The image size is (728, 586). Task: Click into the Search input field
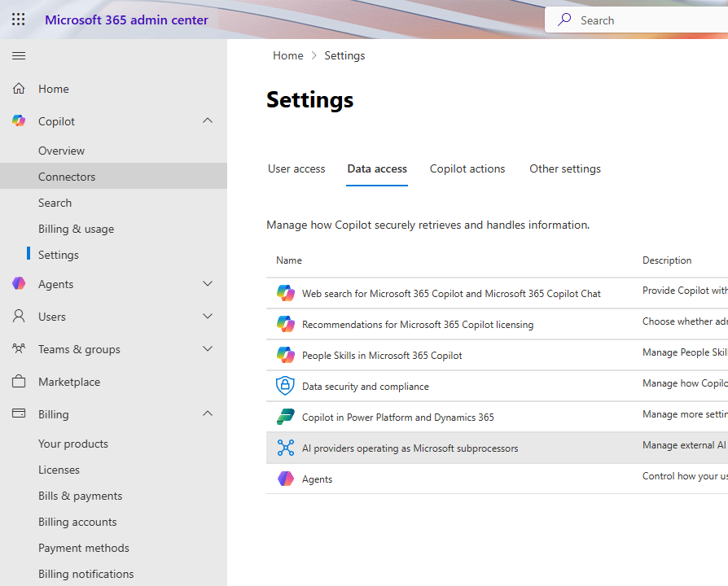point(643,20)
